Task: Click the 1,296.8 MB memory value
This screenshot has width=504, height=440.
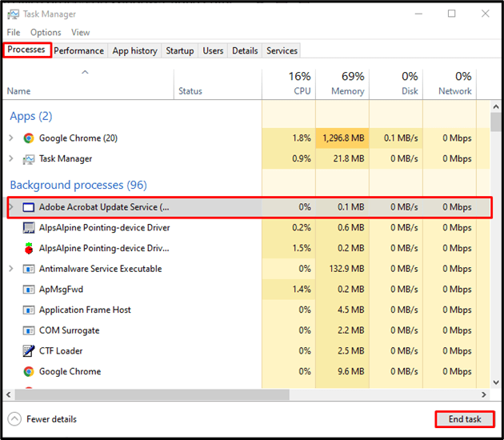Action: (343, 138)
